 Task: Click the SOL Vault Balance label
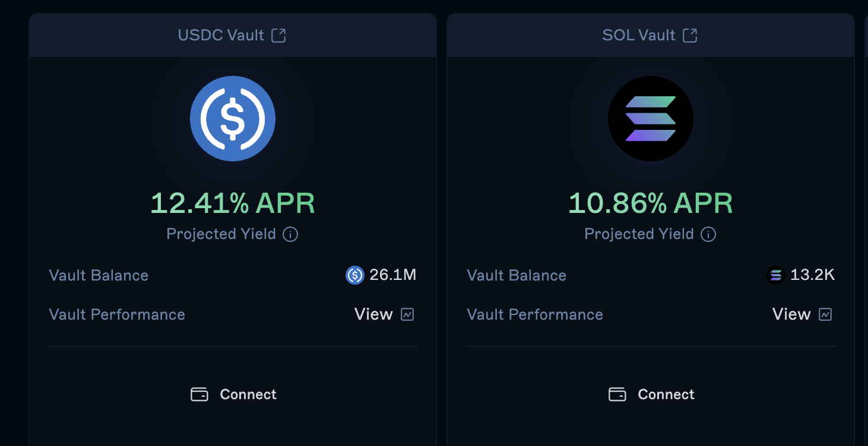point(516,275)
